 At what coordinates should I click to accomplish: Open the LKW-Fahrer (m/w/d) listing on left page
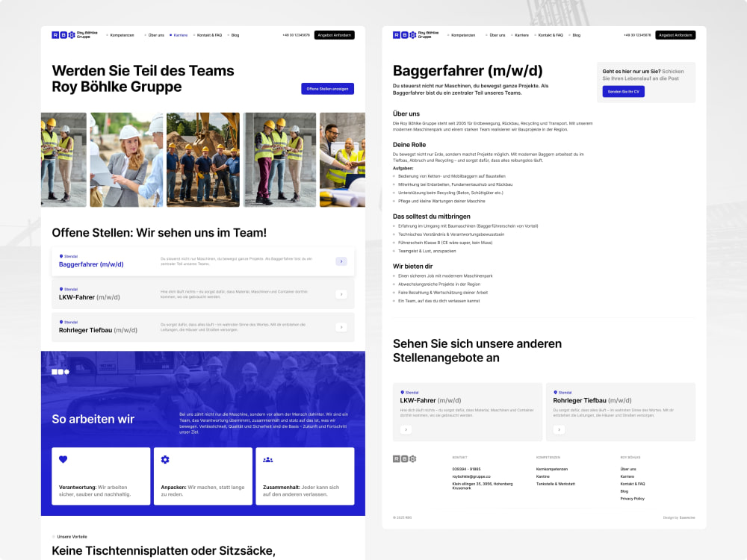89,297
